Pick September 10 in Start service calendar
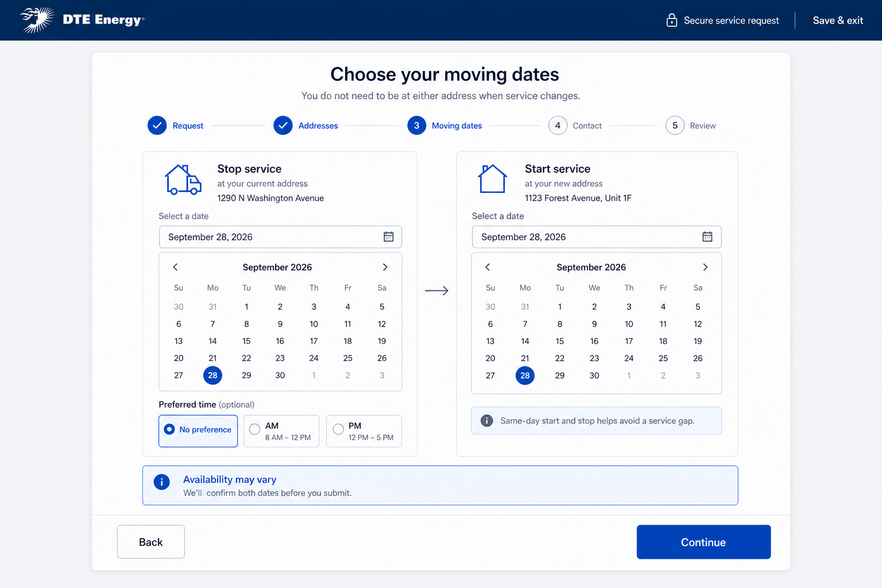Viewport: 882px width, 588px height. tap(629, 324)
